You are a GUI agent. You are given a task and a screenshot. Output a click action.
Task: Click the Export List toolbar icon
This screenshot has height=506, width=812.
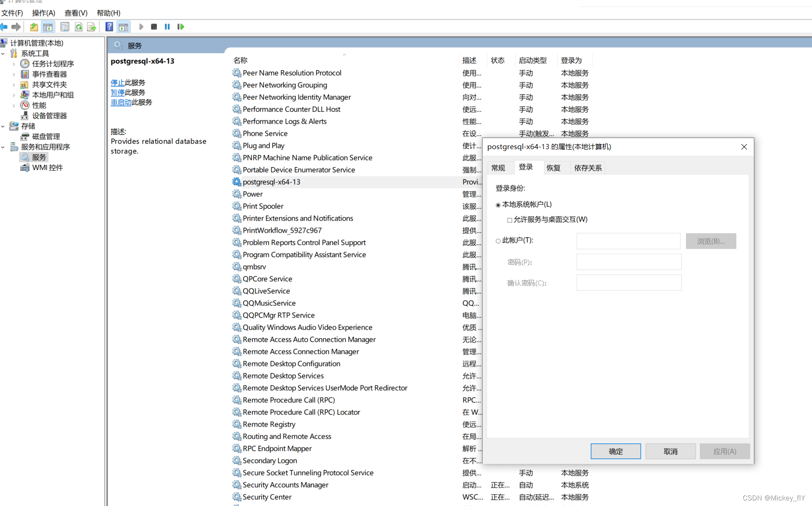(91, 27)
